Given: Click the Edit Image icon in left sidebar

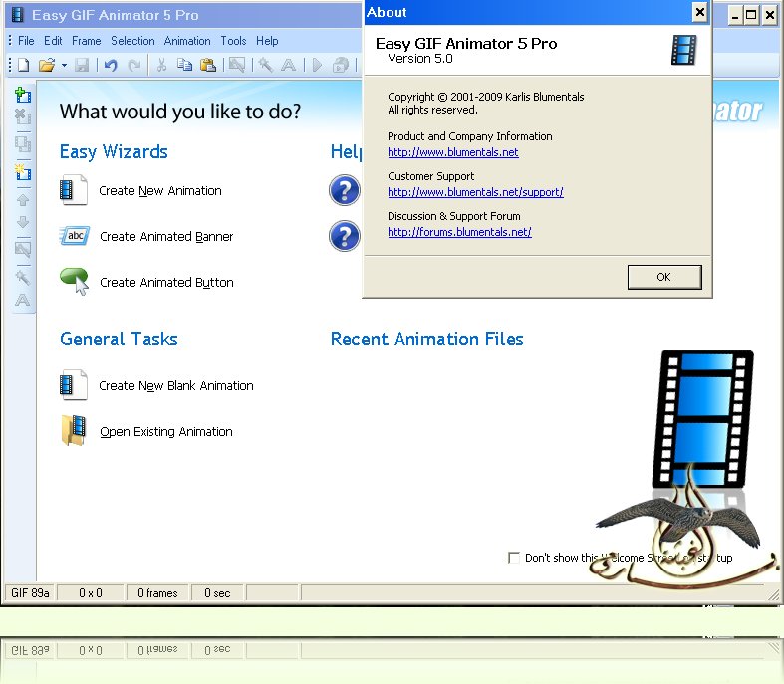Looking at the screenshot, I should [x=23, y=249].
